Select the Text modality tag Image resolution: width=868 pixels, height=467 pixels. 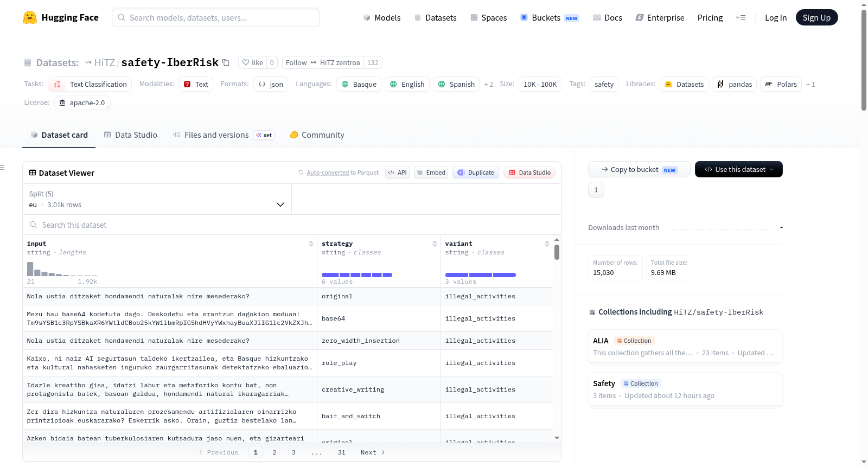click(x=196, y=84)
